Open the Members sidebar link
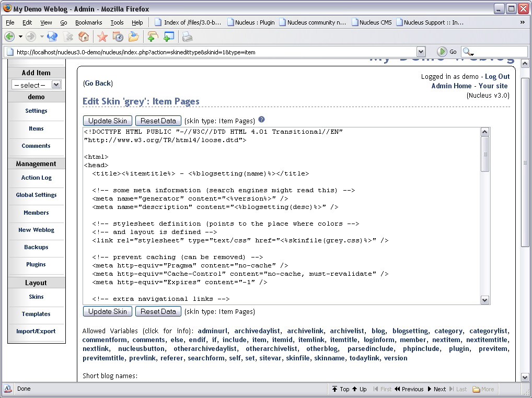This screenshot has height=398, width=532. [36, 213]
